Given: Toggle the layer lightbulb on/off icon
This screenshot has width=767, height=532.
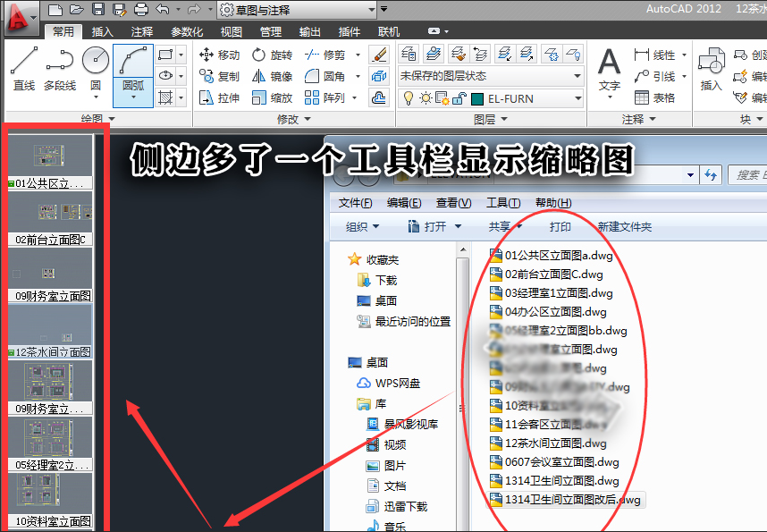Looking at the screenshot, I should 409,98.
